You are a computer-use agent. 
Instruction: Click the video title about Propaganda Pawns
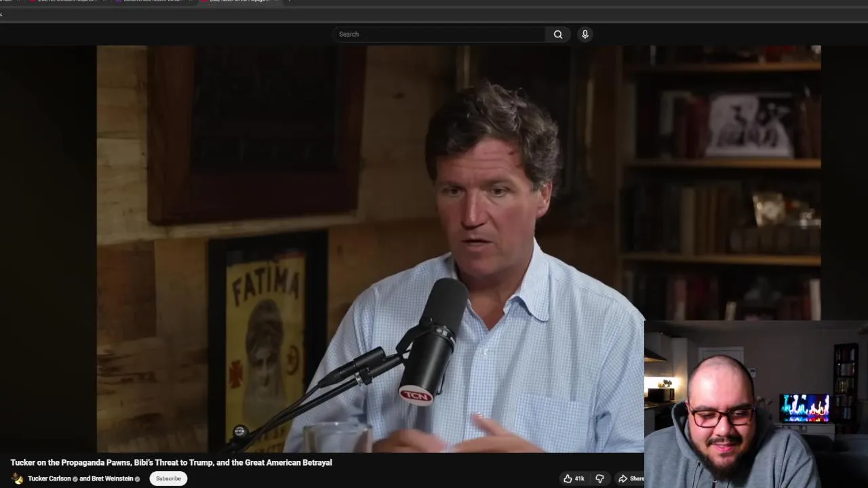[171, 462]
